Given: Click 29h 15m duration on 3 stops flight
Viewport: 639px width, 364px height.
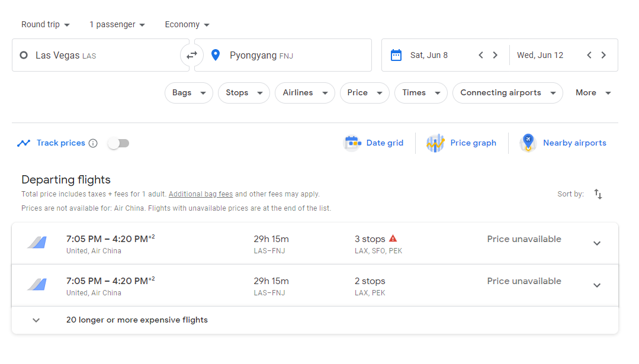Looking at the screenshot, I should [x=271, y=239].
